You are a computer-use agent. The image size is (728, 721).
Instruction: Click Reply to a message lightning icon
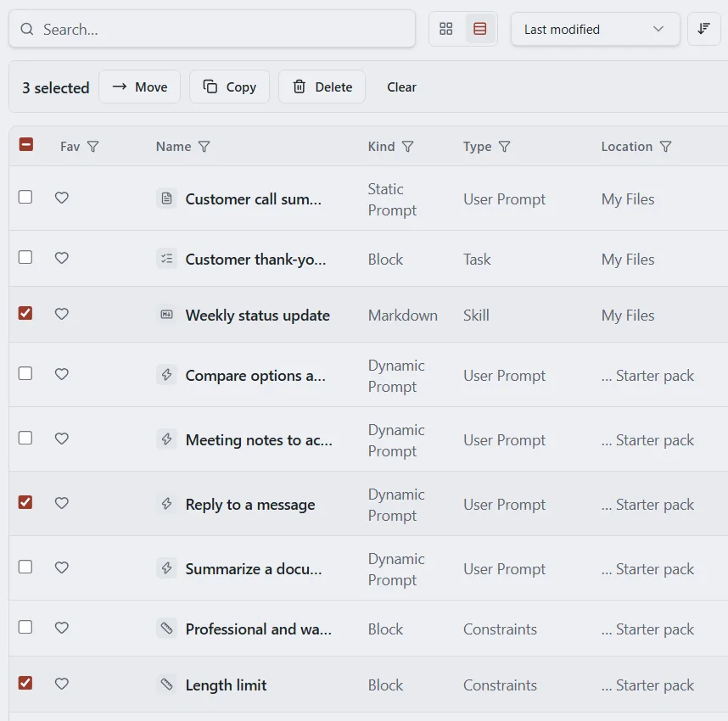click(x=166, y=504)
